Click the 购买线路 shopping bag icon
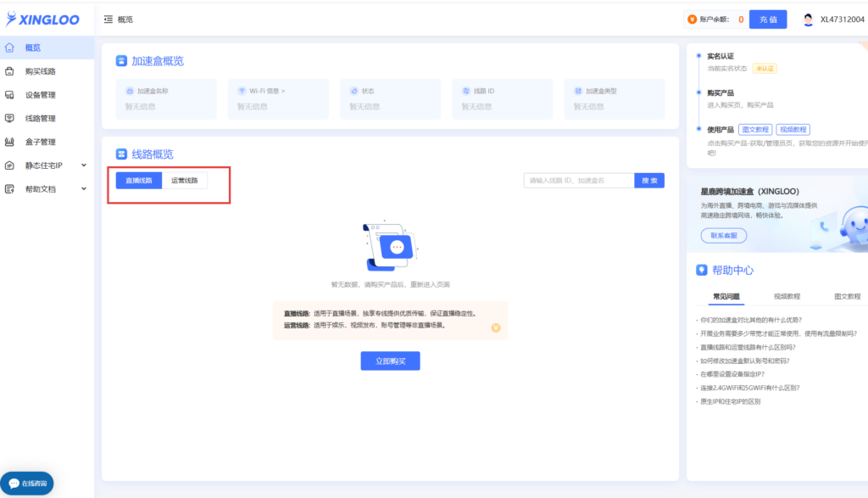868x498 pixels. [9, 71]
